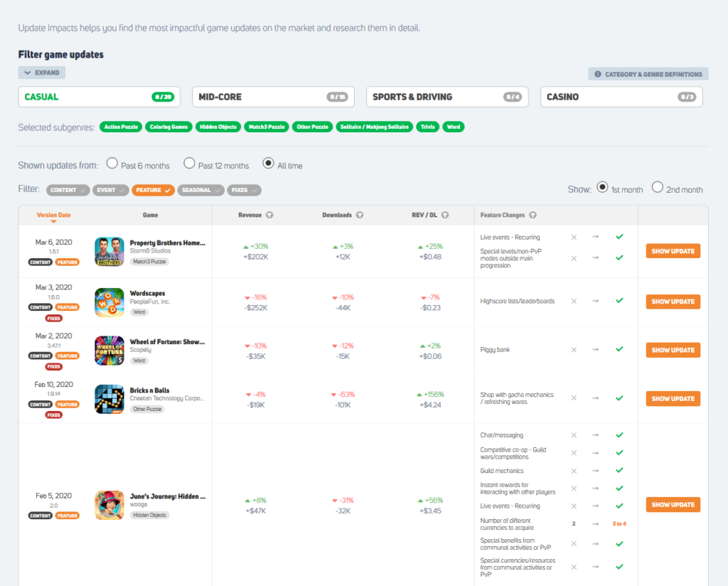Click the Revenue column filter icon
The width and height of the screenshot is (728, 586).
pos(270,215)
